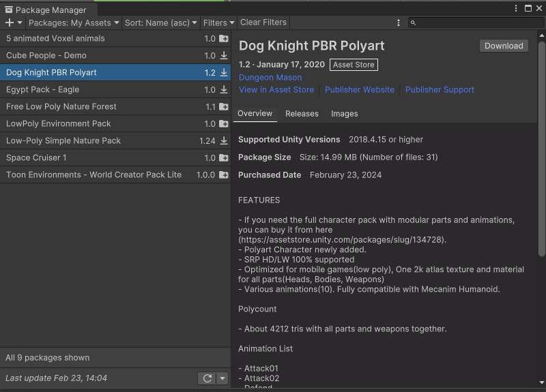Click download icon for Low-Poly Simple Nature Pack
This screenshot has height=392, width=546.
[224, 140]
